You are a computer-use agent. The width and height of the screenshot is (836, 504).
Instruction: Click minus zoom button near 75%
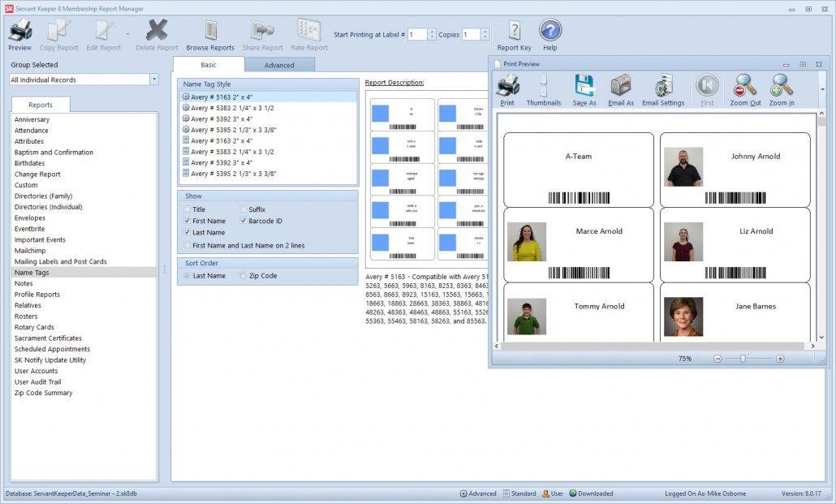pyautogui.click(x=717, y=359)
